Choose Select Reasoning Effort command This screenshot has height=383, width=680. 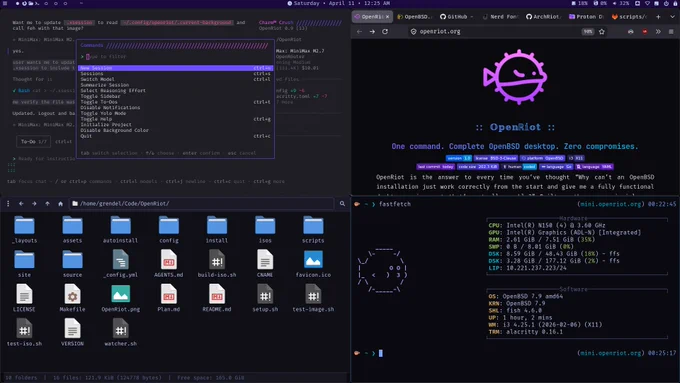click(x=176, y=91)
